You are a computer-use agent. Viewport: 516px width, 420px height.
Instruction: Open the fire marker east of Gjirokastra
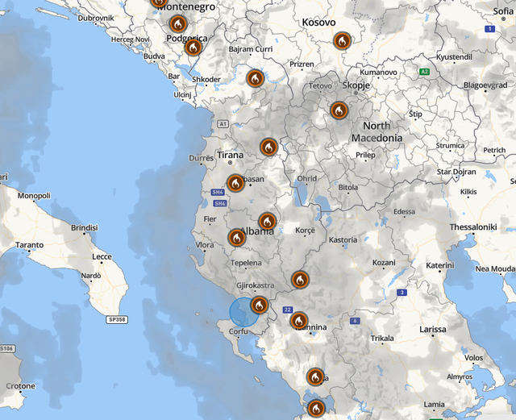coord(300,280)
